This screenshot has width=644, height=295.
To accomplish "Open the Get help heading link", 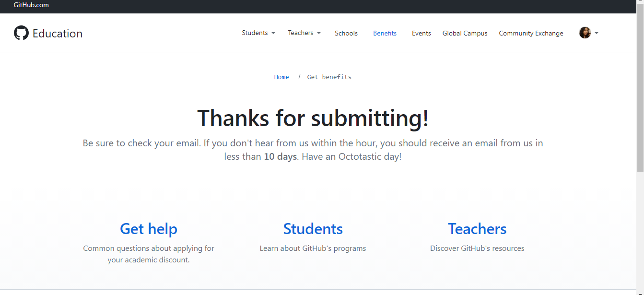I will (149, 229).
